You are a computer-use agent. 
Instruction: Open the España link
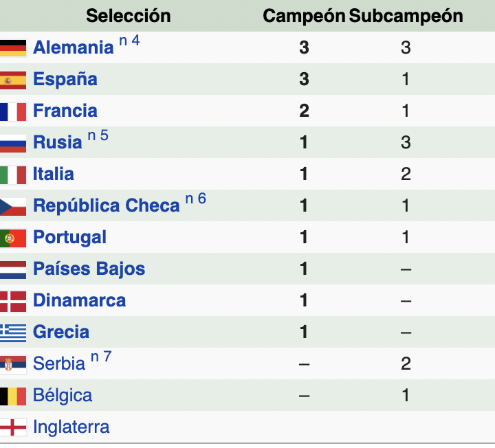tap(65, 79)
